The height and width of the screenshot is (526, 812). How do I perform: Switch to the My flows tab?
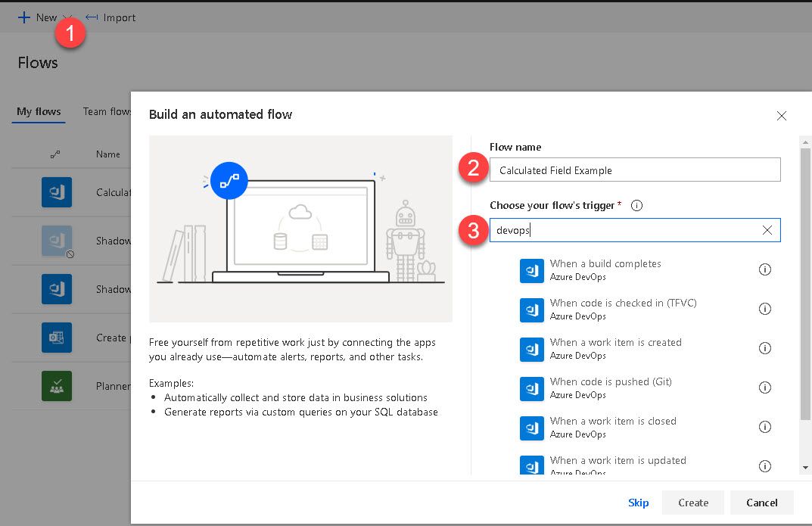(x=39, y=111)
